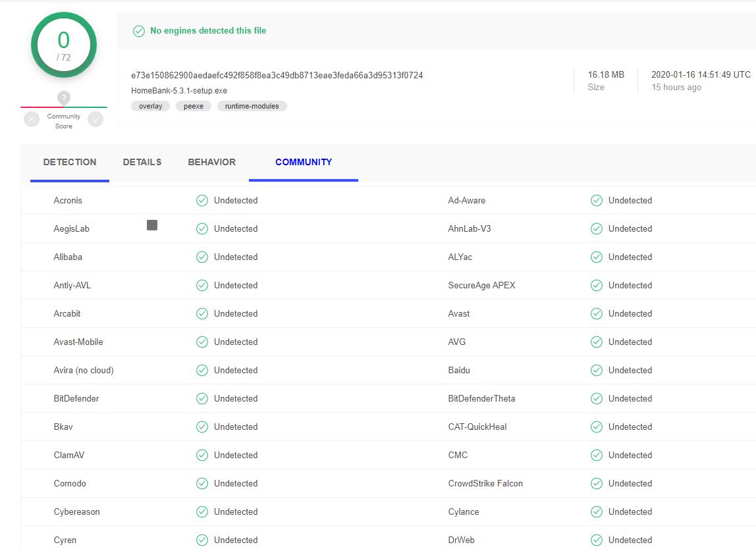The height and width of the screenshot is (549, 756).
Task: Click the overlay tag
Action: (150, 106)
